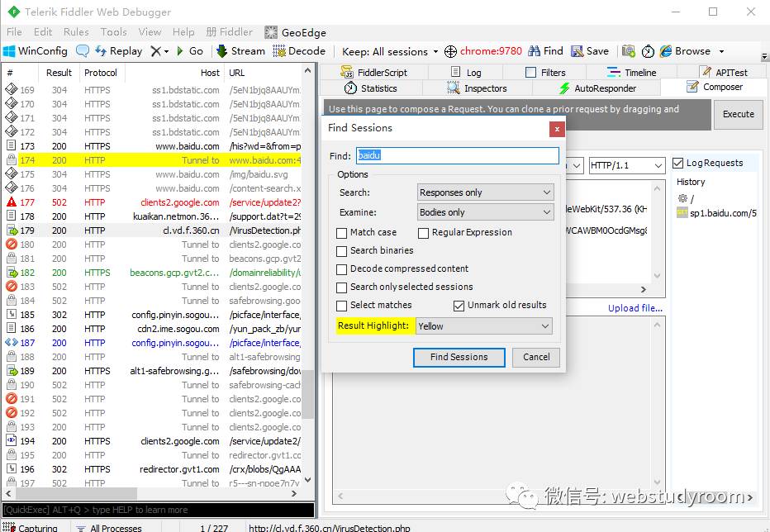Click the green arrow icon of session 179
Screen dimensions: 770x532
point(12,230)
